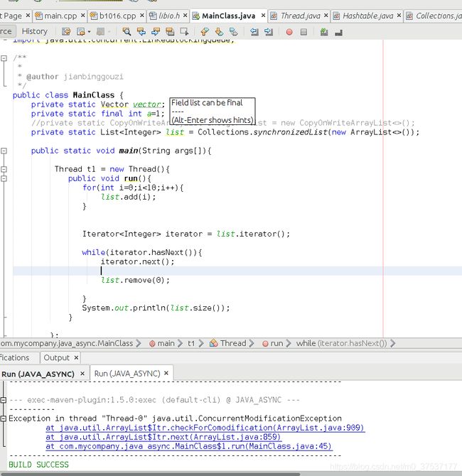This screenshot has width=462, height=476.
Task: Open the Collections.java tab
Action: pyautogui.click(x=434, y=16)
